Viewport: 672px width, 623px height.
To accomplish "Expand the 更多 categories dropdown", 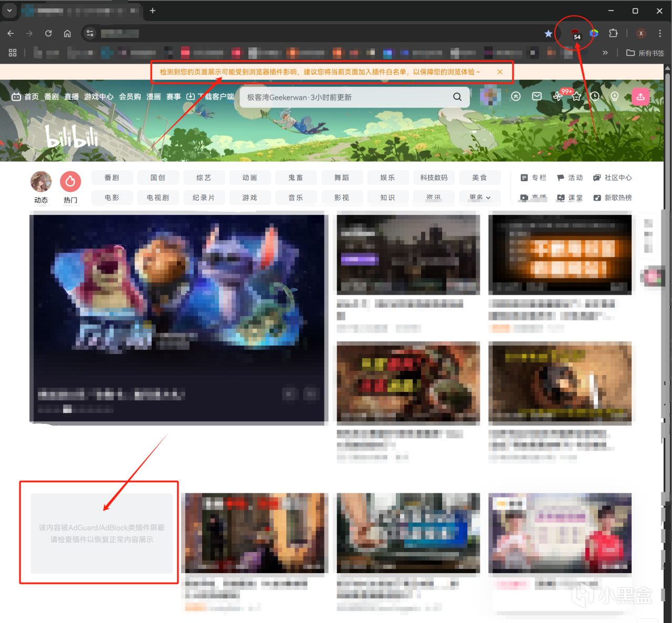I will click(x=480, y=198).
